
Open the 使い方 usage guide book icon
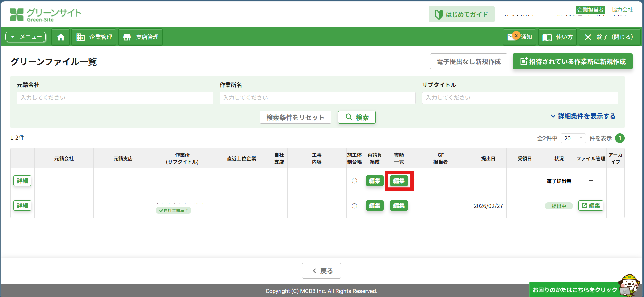pos(557,37)
